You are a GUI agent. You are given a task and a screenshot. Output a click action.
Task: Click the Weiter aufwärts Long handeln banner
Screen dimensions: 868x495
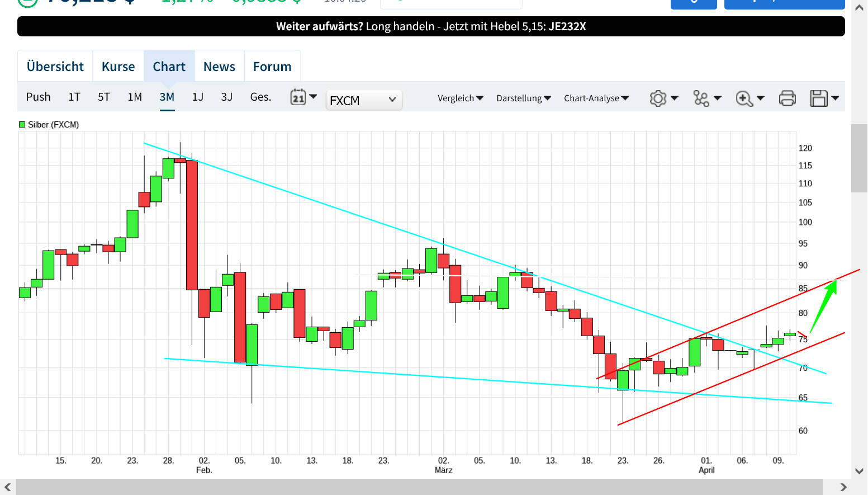tap(431, 26)
